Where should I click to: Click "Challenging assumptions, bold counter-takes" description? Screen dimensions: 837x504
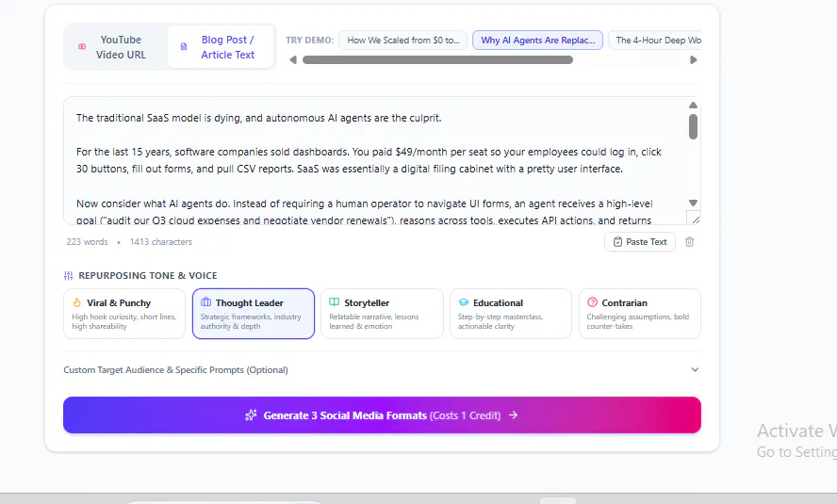tap(637, 321)
